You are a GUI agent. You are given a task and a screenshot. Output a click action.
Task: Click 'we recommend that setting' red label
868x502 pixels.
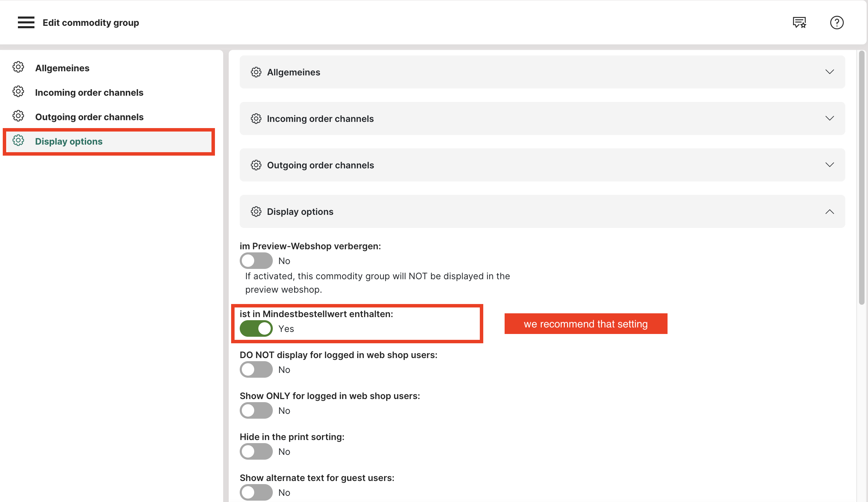[x=586, y=324]
